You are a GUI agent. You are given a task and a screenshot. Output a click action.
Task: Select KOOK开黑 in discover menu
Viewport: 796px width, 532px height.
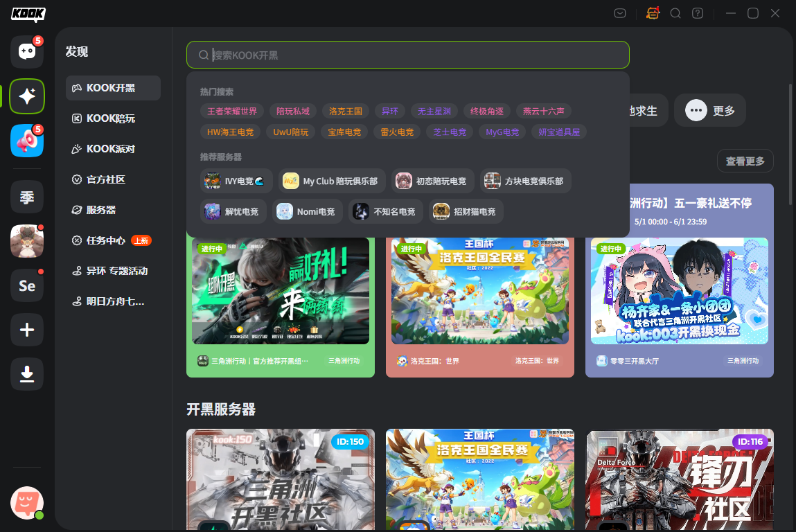pyautogui.click(x=113, y=88)
